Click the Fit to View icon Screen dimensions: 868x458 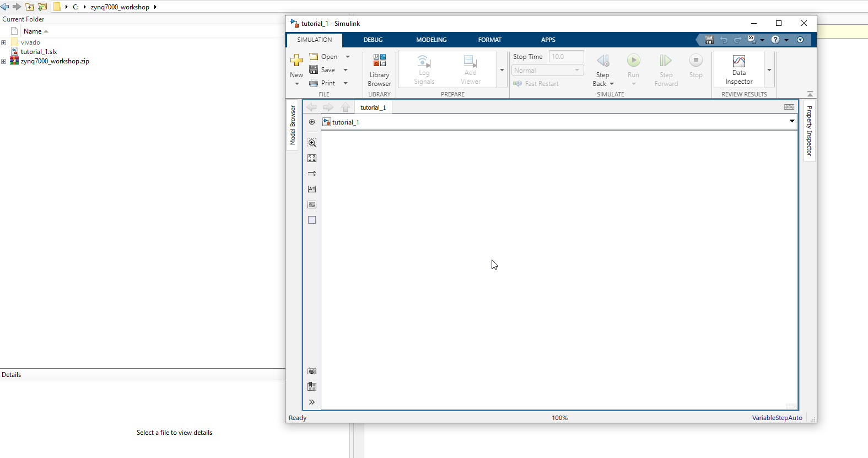click(312, 158)
